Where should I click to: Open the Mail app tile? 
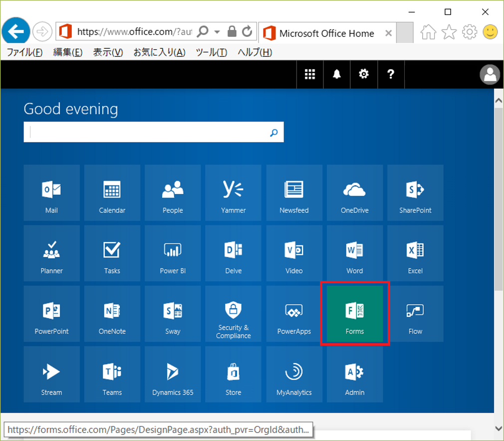click(51, 193)
